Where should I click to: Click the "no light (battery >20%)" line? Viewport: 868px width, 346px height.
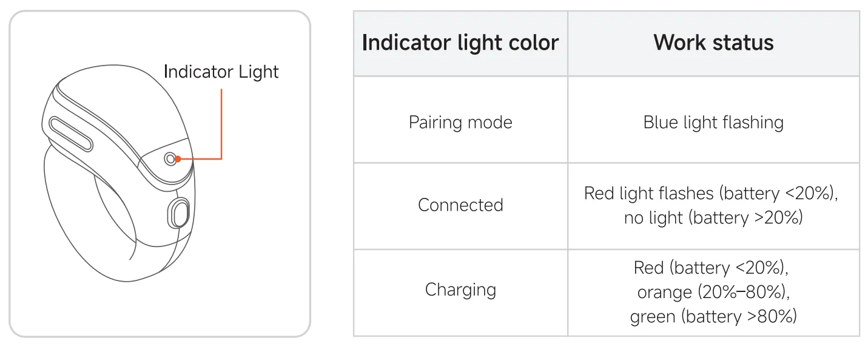(713, 217)
